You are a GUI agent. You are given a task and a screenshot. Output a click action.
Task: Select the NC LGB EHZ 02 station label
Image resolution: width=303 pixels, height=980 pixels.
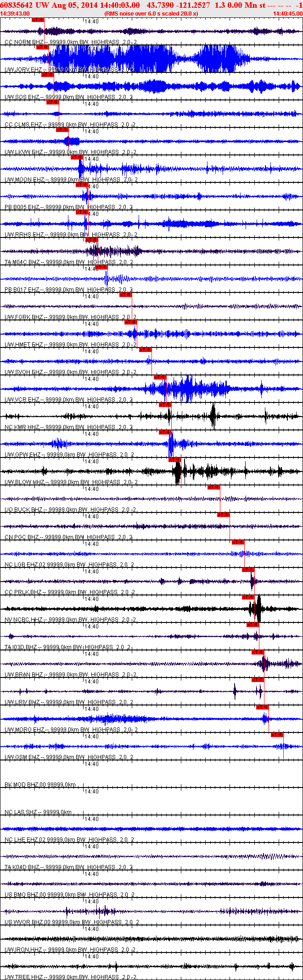click(x=25, y=565)
